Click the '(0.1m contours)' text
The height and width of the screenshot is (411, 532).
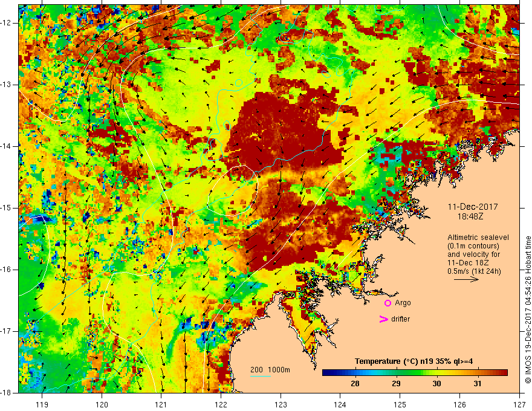pyautogui.click(x=473, y=246)
